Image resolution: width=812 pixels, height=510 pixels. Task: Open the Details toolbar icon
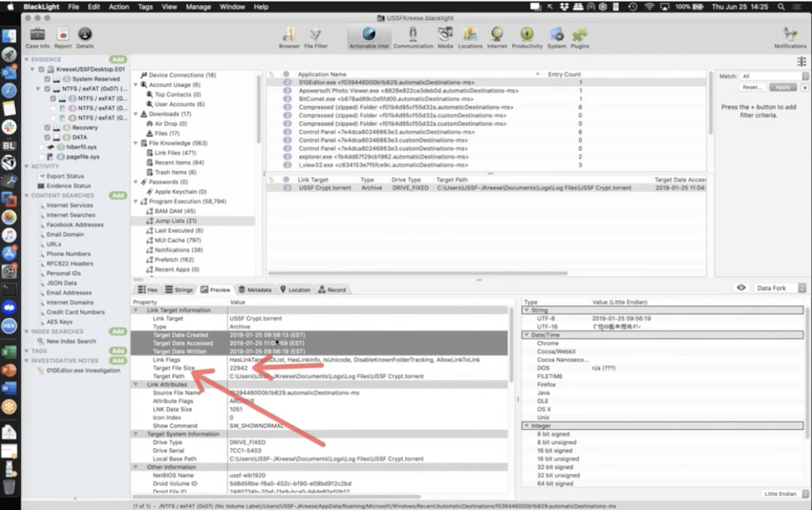tap(85, 38)
